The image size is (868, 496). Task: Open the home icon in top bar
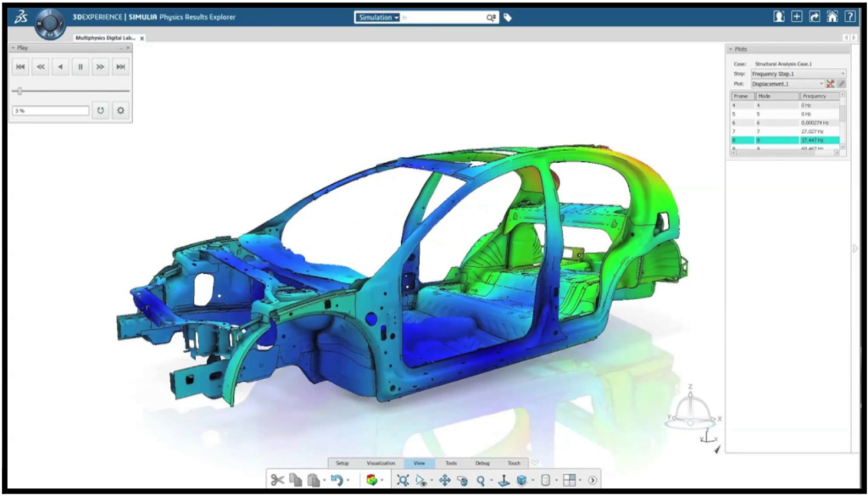[x=832, y=16]
